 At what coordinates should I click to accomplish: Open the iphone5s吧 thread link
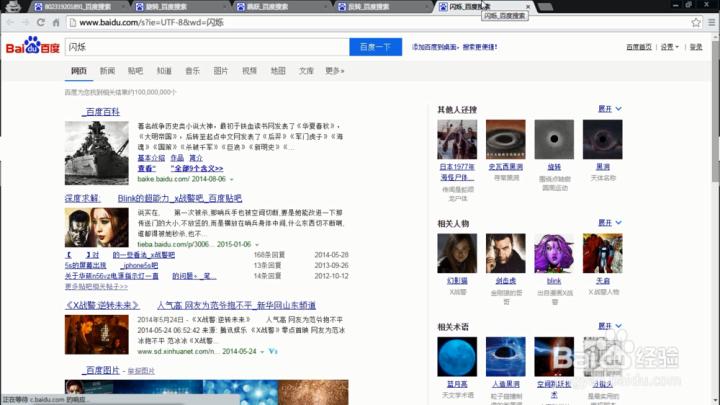pos(140,265)
